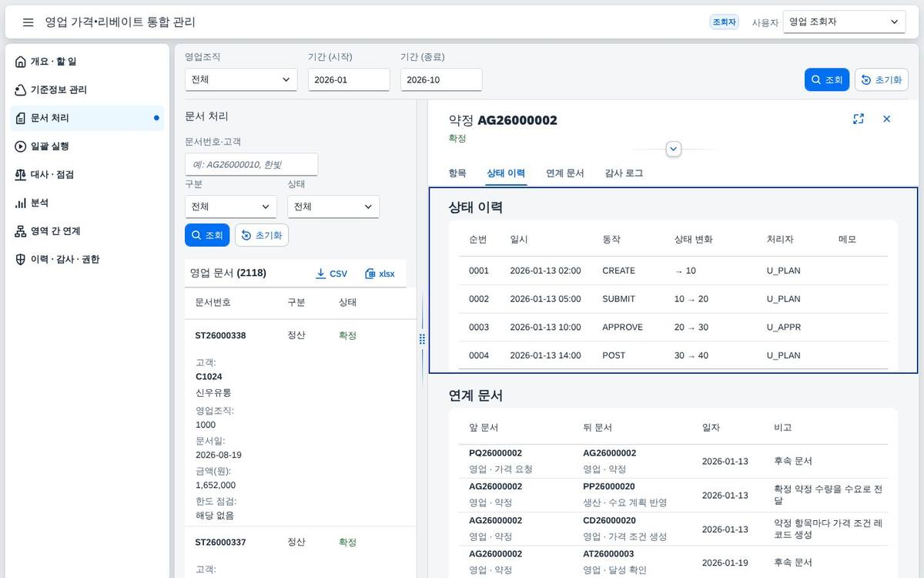The height and width of the screenshot is (578, 924).
Task: Click the shield icon for 이력·감사·권한
Action: (21, 260)
